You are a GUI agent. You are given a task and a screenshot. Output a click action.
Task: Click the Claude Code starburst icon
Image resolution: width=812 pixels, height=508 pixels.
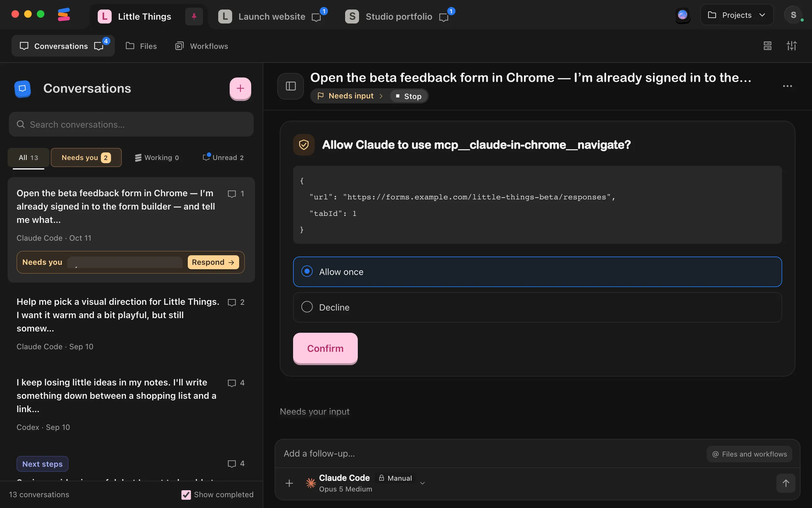click(x=311, y=483)
